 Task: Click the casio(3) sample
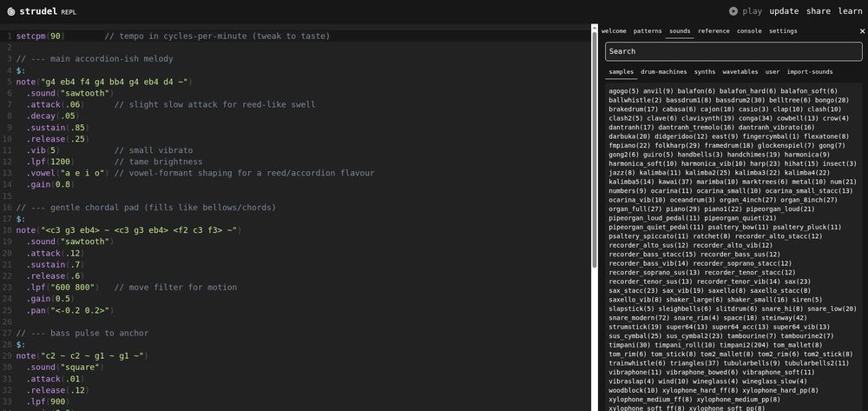pyautogui.click(x=754, y=109)
